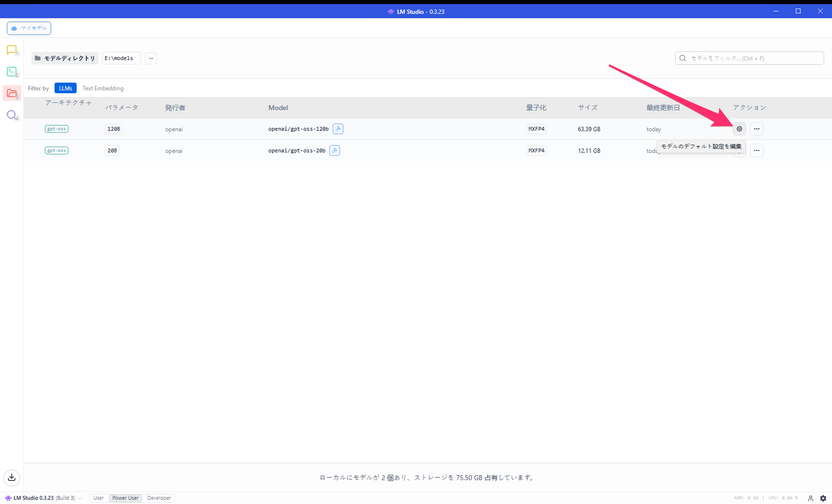Image resolution: width=832 pixels, height=504 pixels.
Task: Click tool-use badge next to gpt-oss-120b
Action: click(x=338, y=129)
